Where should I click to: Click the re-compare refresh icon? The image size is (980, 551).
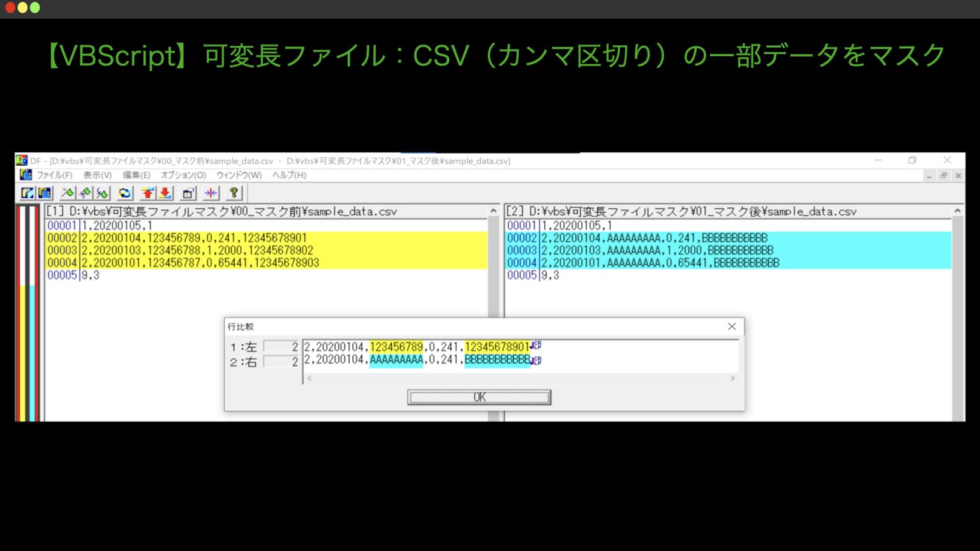pos(124,193)
